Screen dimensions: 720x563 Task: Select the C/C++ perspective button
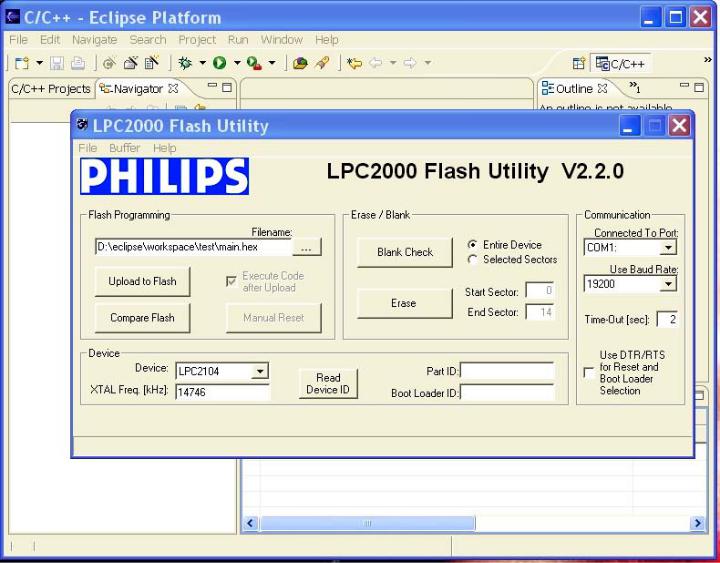coord(620,63)
